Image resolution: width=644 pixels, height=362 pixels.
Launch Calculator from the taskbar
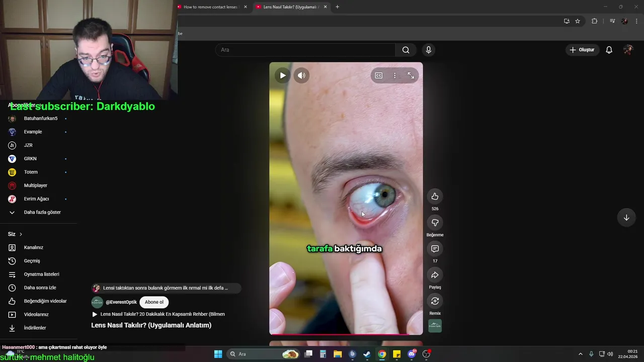(323, 354)
